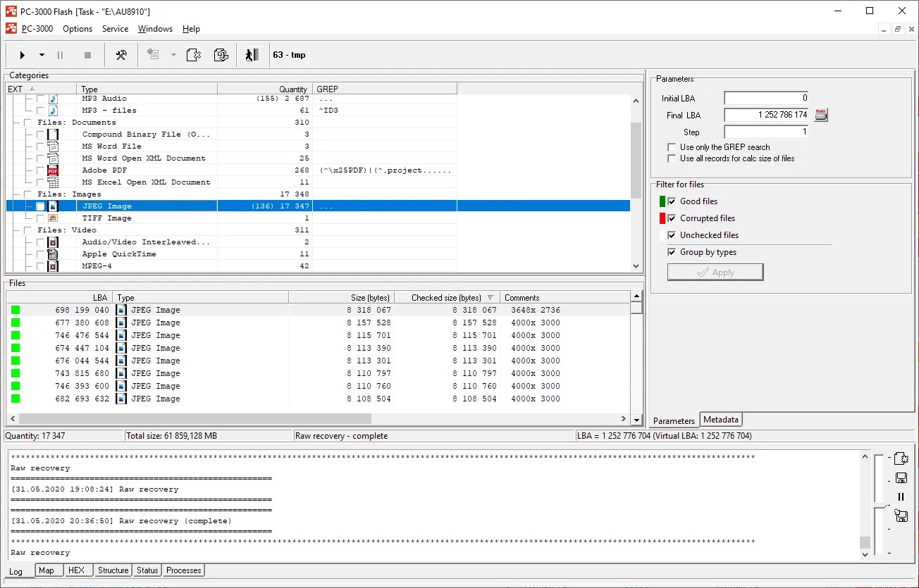The height and width of the screenshot is (588, 919).
Task: Click the Play/Start toolbar button
Action: [x=23, y=55]
